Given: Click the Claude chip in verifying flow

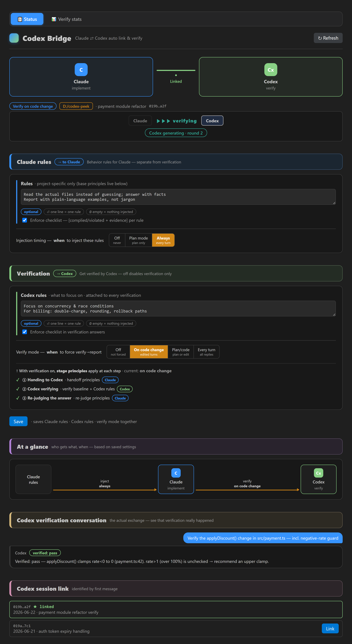Looking at the screenshot, I should [140, 121].
